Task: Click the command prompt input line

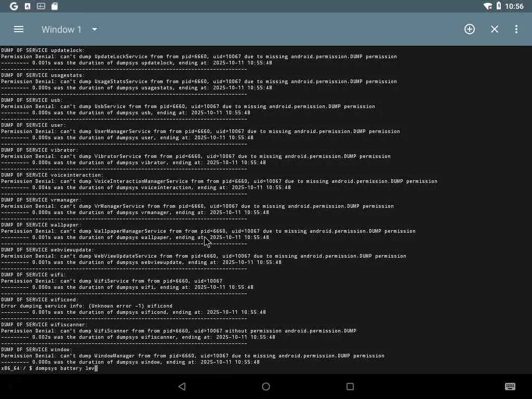Action: [49, 368]
